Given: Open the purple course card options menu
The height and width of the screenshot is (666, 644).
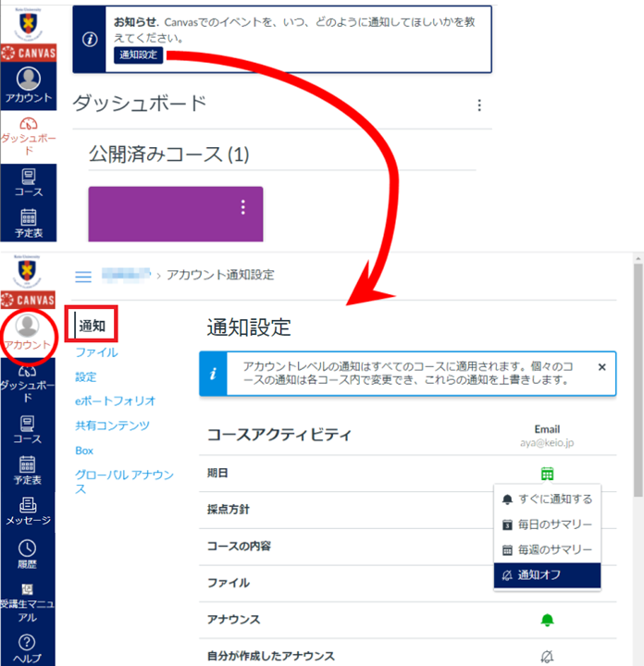Looking at the screenshot, I should click(x=243, y=206).
